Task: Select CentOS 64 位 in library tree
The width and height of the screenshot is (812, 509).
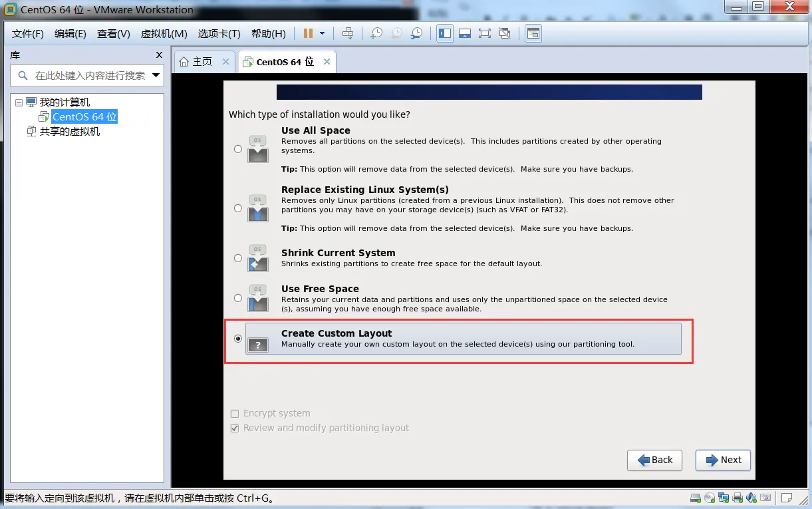Action: 85,117
